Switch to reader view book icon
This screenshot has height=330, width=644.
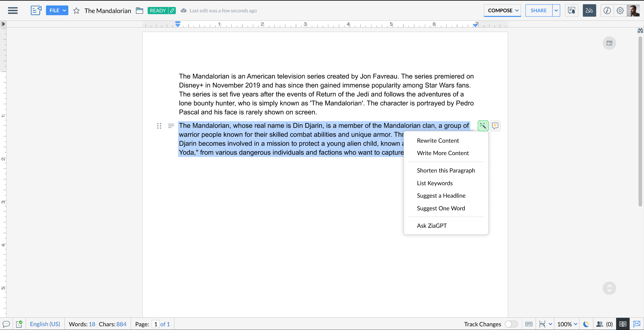623,324
